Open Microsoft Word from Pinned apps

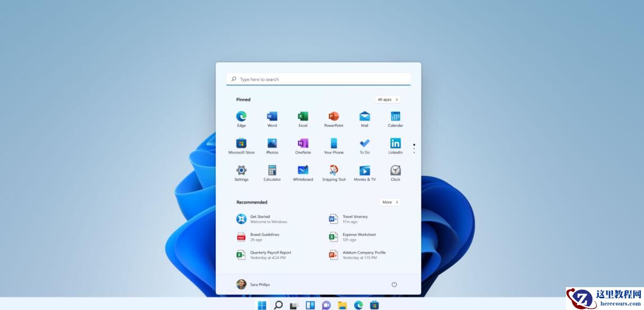pos(272,118)
